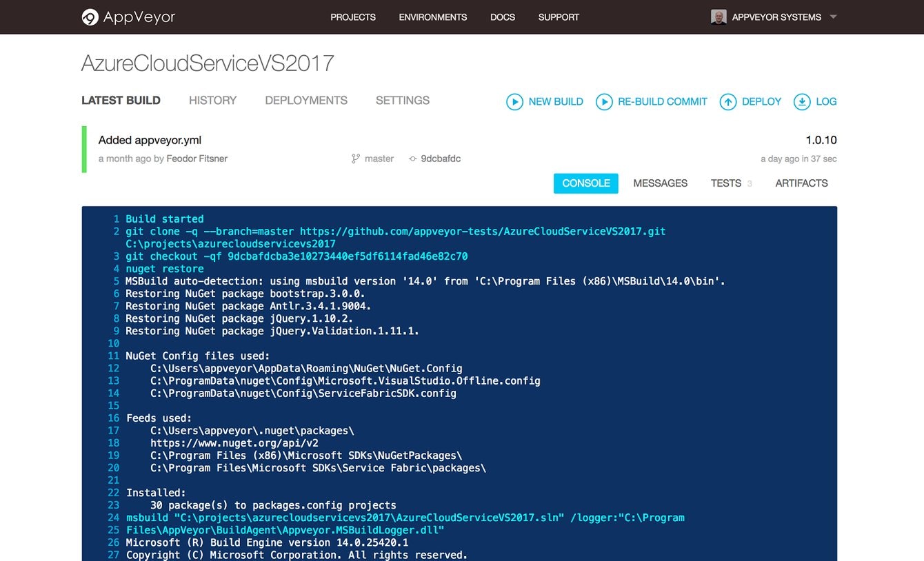The height and width of the screenshot is (561, 924).
Task: Open the PROJECTS menu
Action: [353, 17]
